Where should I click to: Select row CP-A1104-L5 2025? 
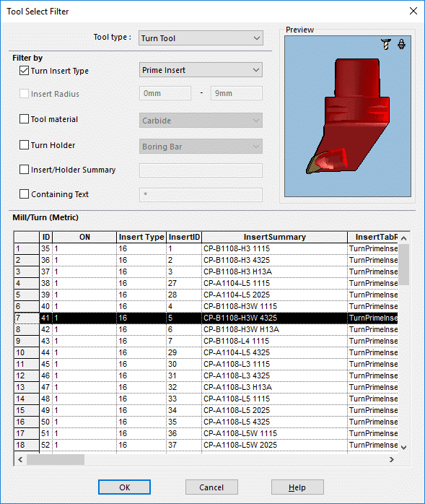click(x=206, y=295)
